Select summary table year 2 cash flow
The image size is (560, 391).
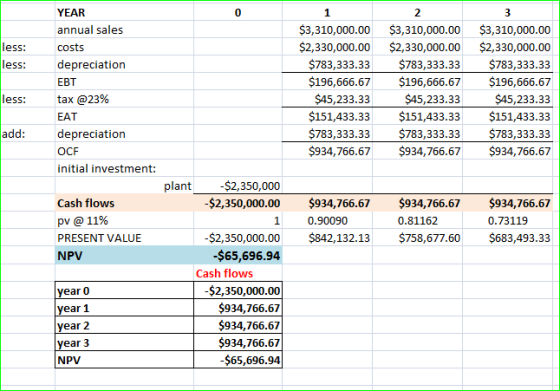[238, 325]
